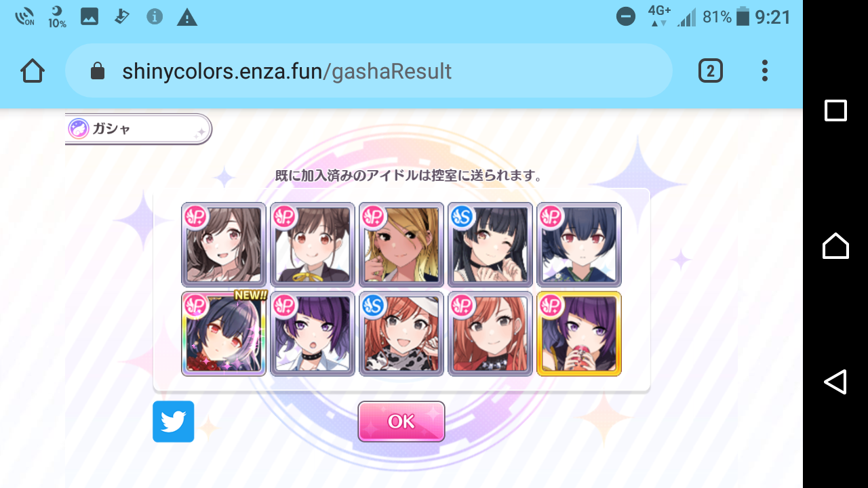Tap the browser home icon

point(33,70)
